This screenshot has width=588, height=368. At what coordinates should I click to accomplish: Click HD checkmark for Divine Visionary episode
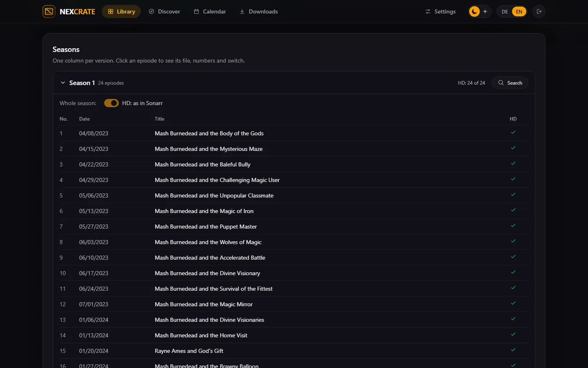click(x=513, y=272)
